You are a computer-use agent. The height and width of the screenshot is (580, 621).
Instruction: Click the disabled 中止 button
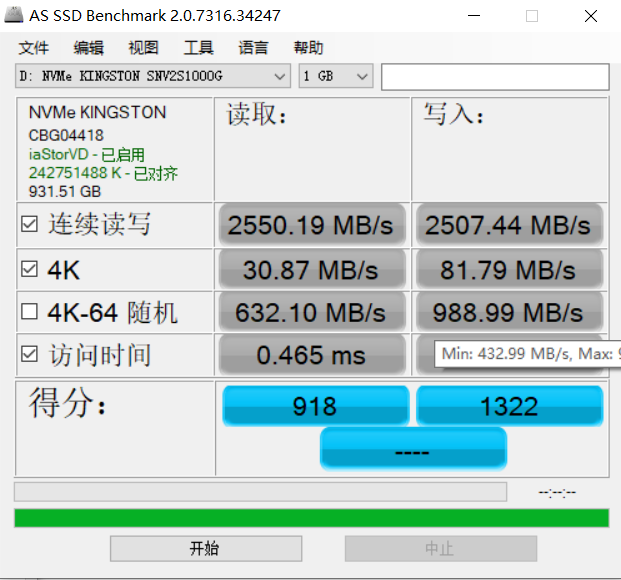tap(441, 549)
